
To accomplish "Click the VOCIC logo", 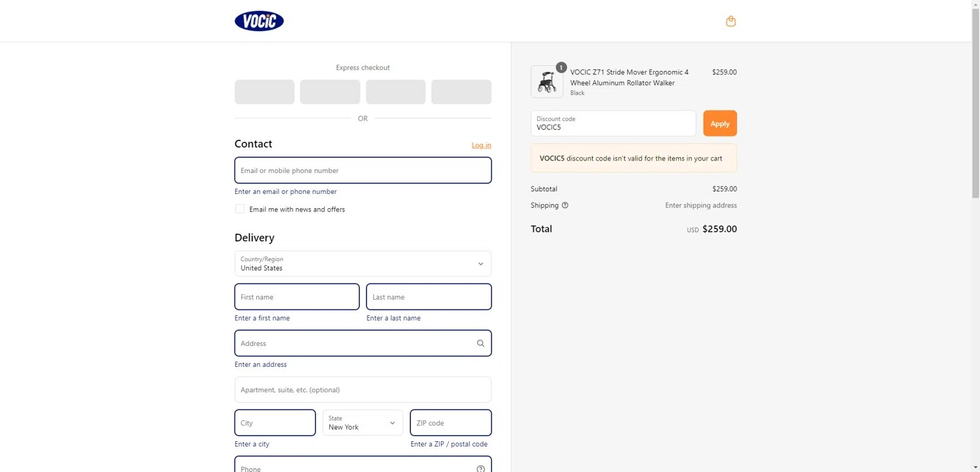I will [x=259, y=21].
